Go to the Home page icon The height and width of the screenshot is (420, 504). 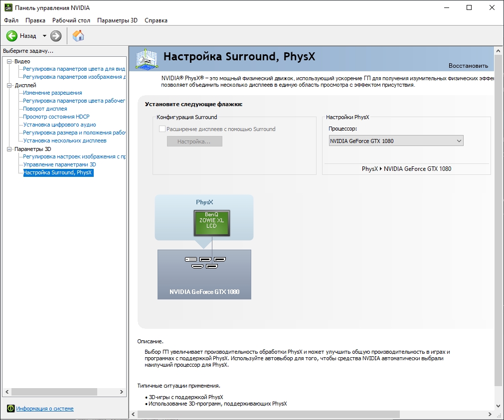[x=78, y=36]
